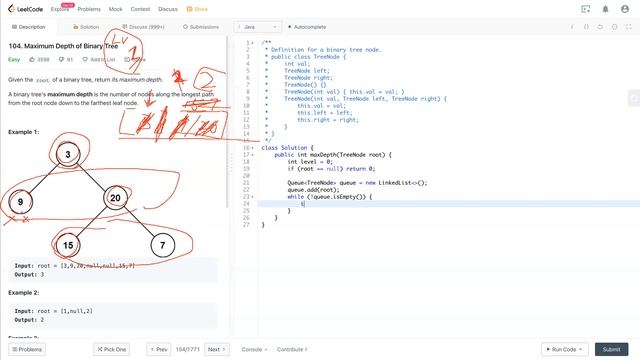Switch to Description tab

click(x=29, y=27)
